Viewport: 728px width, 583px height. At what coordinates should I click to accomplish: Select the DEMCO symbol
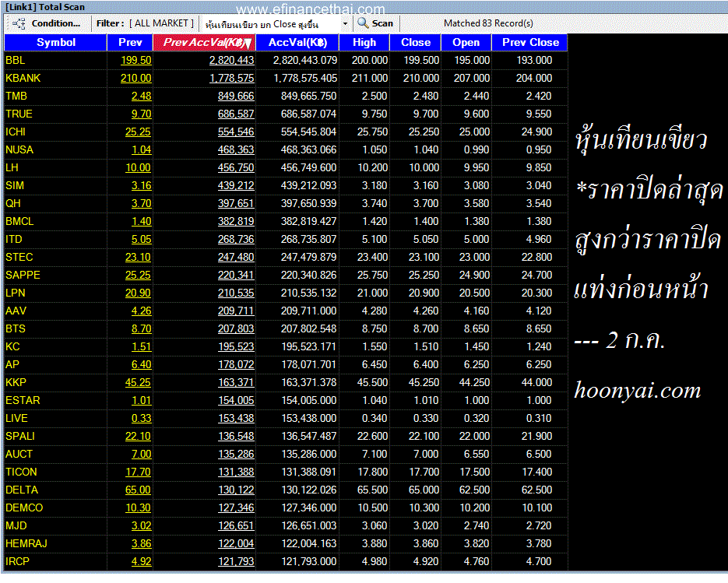pos(24,507)
